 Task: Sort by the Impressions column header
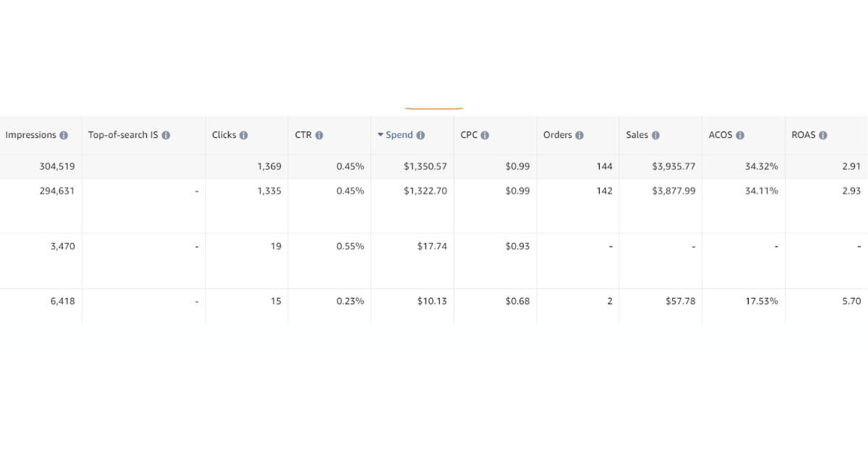(x=31, y=134)
